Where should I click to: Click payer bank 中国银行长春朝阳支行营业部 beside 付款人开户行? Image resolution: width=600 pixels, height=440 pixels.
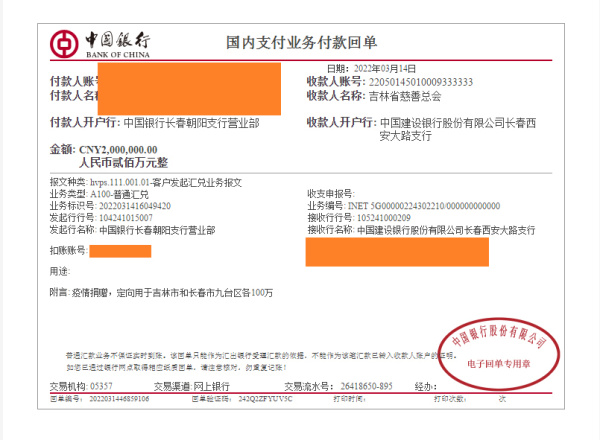pos(191,123)
